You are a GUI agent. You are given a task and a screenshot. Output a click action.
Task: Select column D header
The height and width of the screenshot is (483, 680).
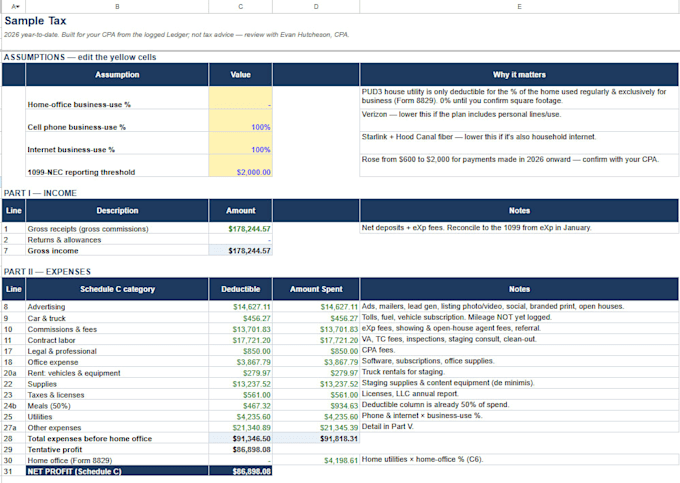pos(316,7)
